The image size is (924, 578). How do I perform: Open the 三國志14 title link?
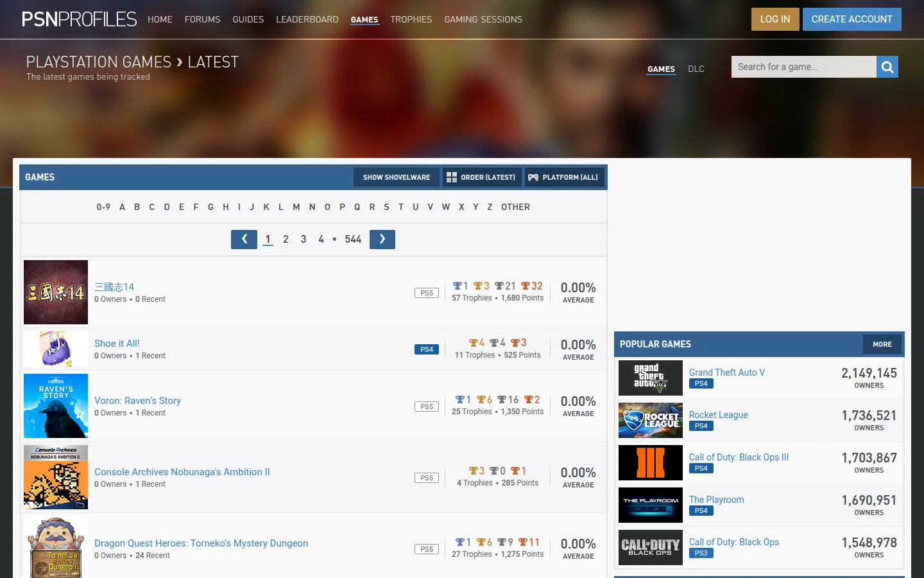point(114,287)
